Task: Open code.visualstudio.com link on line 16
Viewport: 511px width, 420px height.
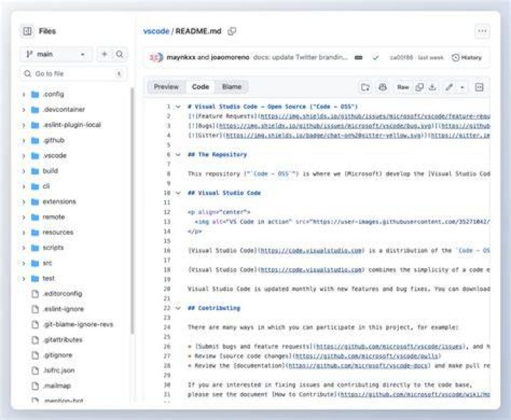Action: coord(312,250)
